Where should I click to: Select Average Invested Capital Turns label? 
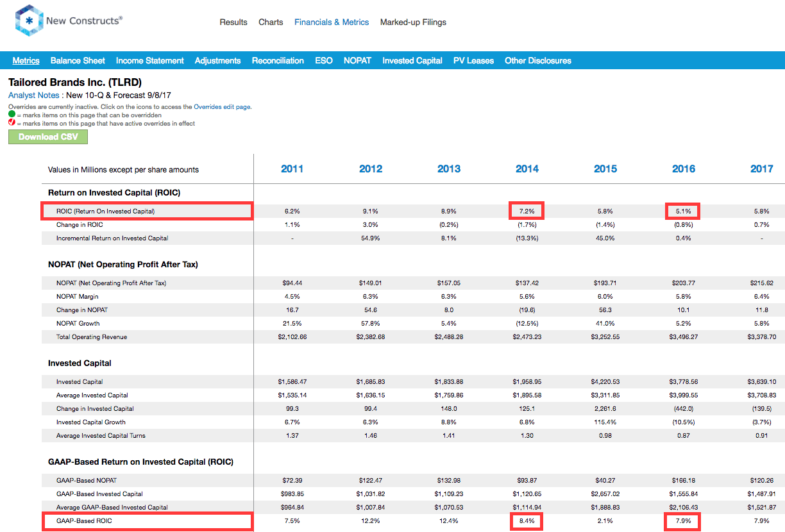click(101, 435)
